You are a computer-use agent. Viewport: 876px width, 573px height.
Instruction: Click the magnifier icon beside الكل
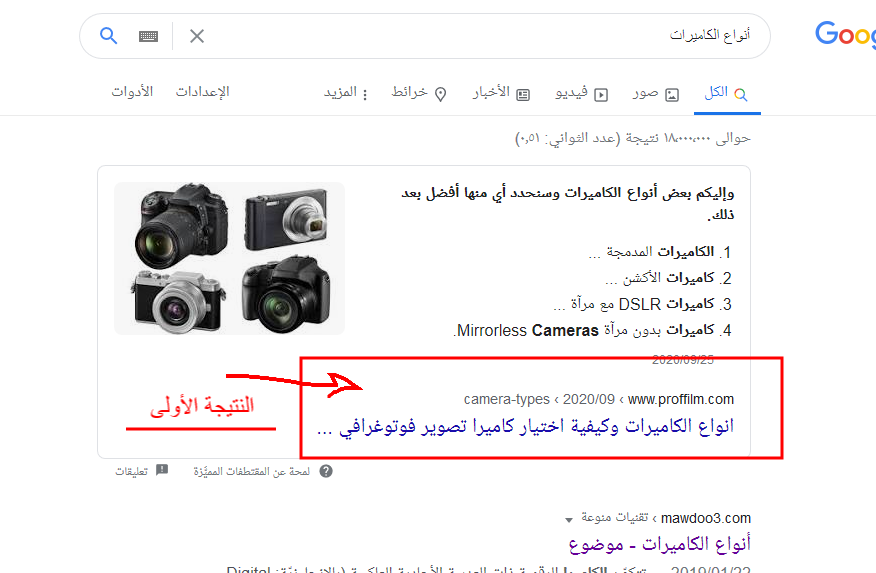740,94
